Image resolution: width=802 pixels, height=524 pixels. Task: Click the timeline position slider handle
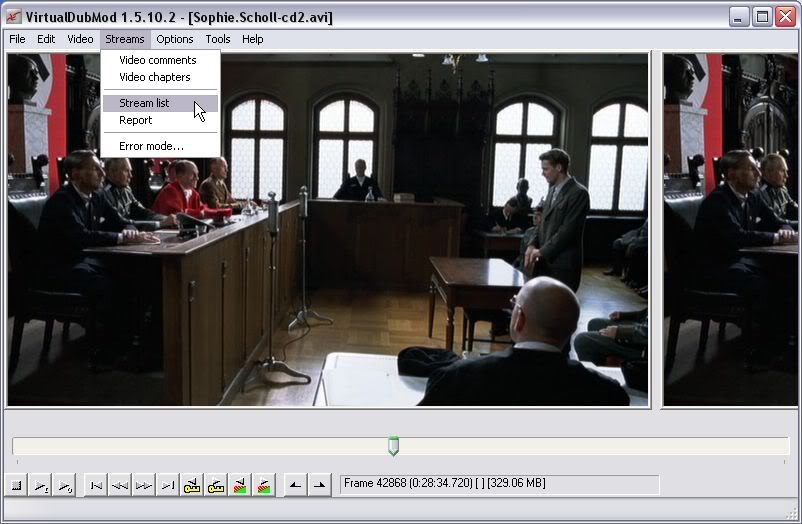pos(393,446)
